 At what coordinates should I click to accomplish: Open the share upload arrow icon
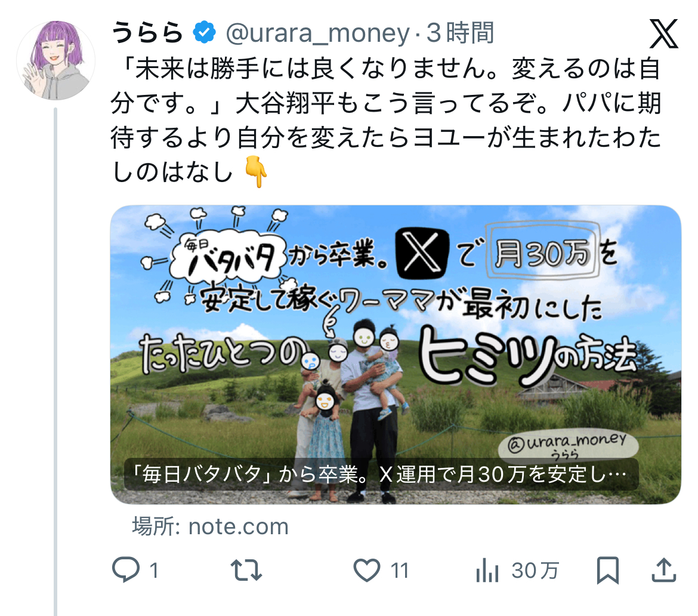[x=664, y=569]
